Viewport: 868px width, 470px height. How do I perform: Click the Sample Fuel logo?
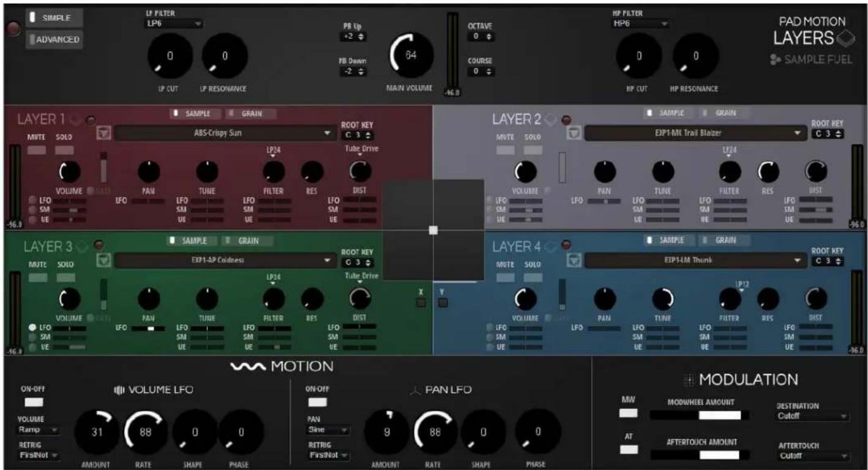(810, 59)
